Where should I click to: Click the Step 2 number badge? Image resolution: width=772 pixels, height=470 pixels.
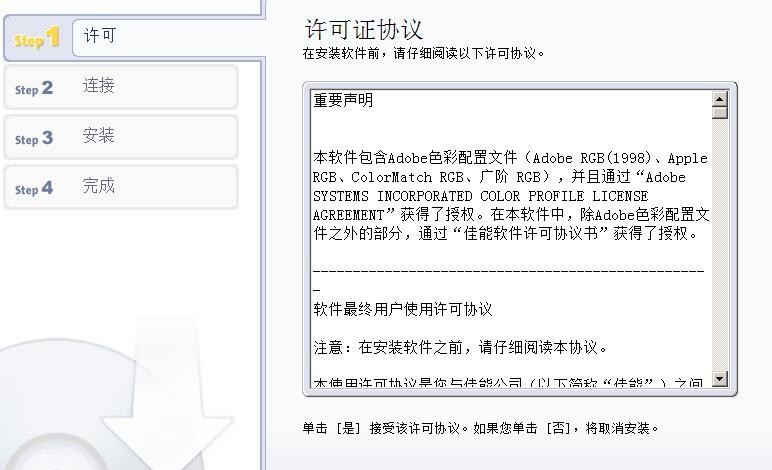[x=33, y=89]
